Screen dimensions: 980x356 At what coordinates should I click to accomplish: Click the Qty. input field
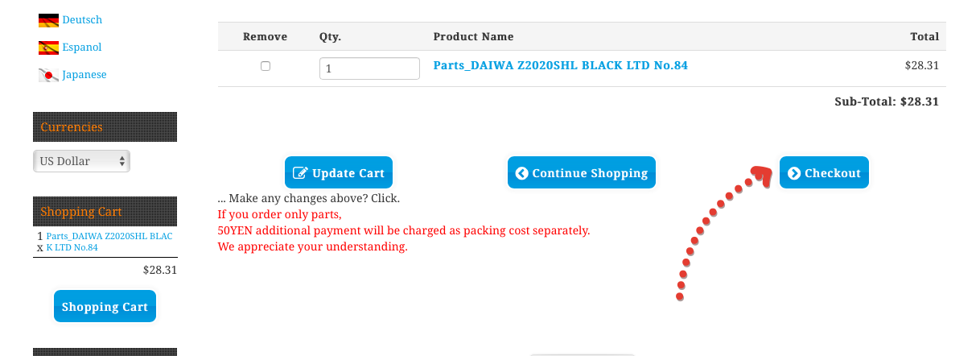point(369,68)
